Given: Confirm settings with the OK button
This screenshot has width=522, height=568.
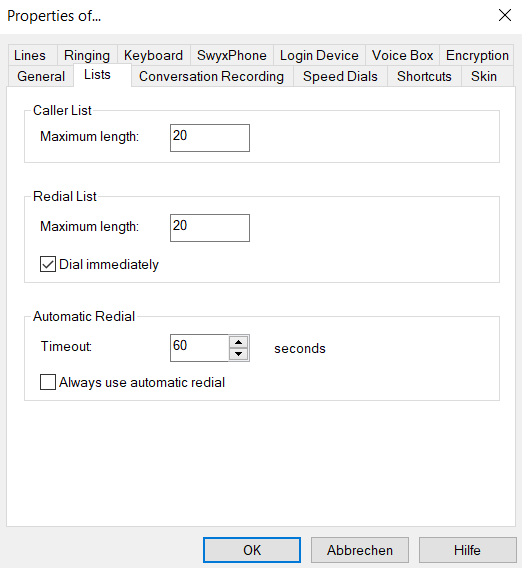Looking at the screenshot, I should coord(252,550).
